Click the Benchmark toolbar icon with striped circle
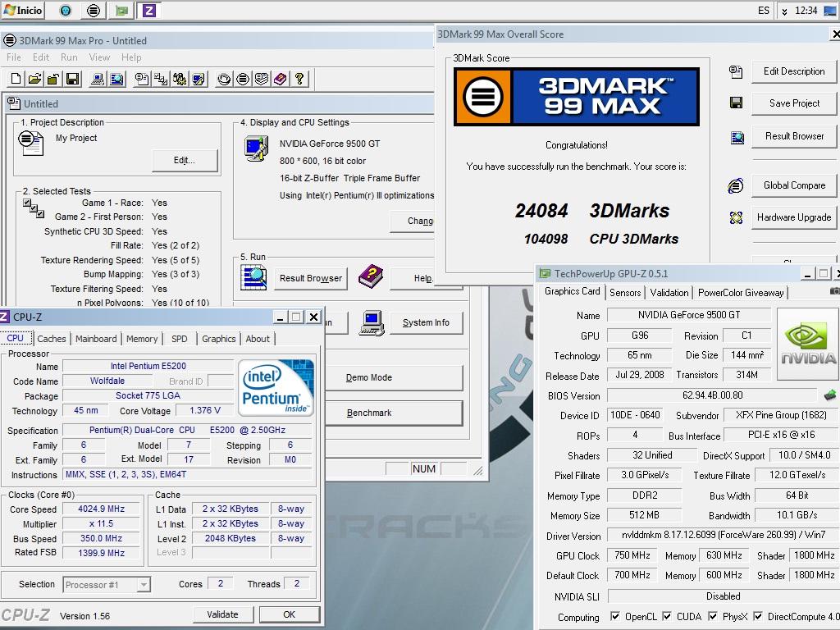The width and height of the screenshot is (840, 630). (x=243, y=80)
